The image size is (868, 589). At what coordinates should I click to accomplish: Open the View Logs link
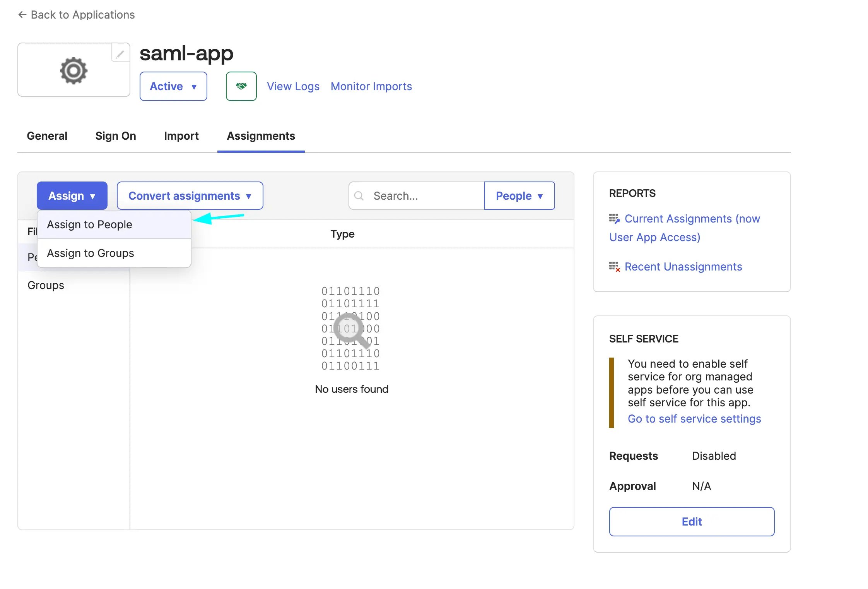pos(293,86)
